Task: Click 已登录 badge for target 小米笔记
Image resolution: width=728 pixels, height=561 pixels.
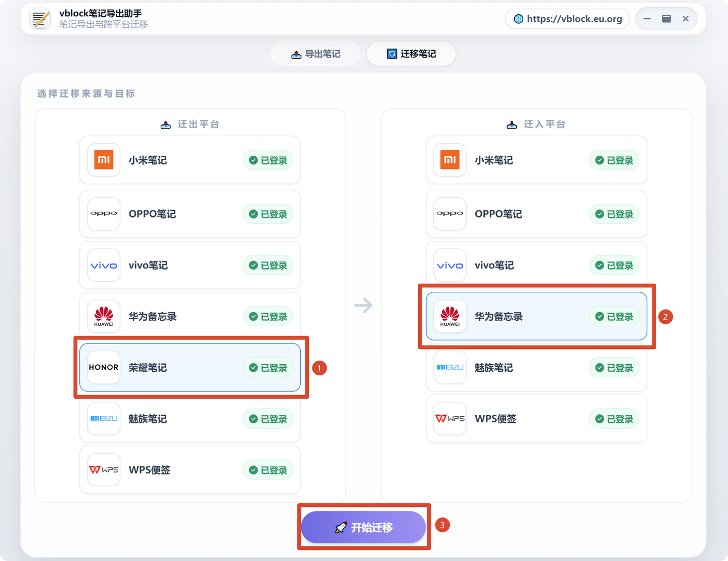Action: pyautogui.click(x=614, y=160)
